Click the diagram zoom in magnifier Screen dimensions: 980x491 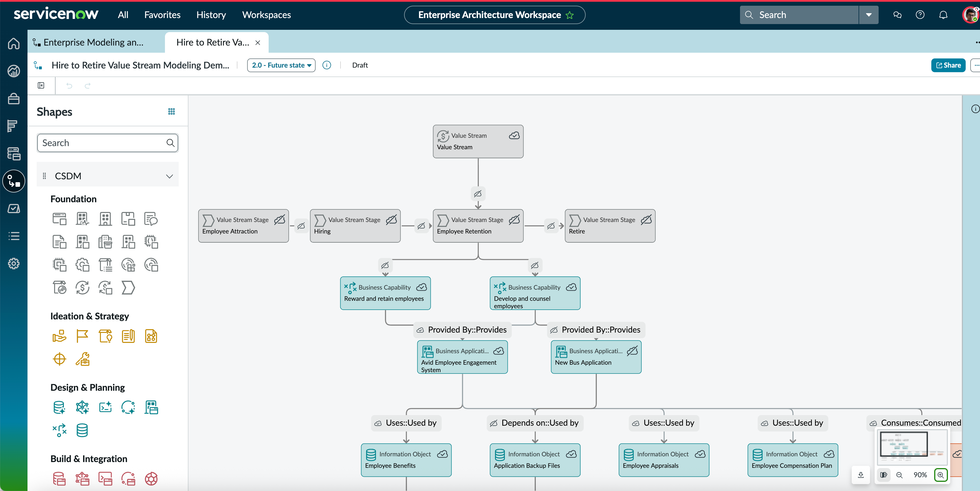940,475
